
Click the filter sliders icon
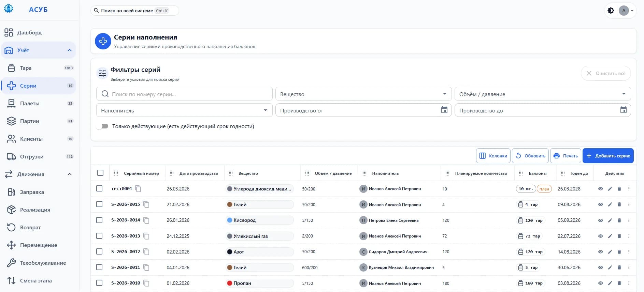click(102, 73)
